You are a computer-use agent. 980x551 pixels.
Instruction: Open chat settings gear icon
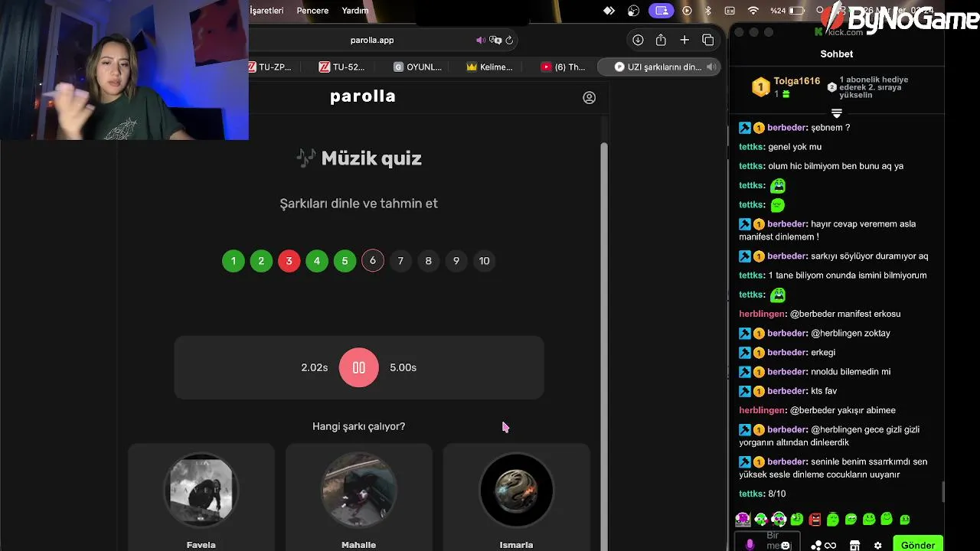(878, 545)
